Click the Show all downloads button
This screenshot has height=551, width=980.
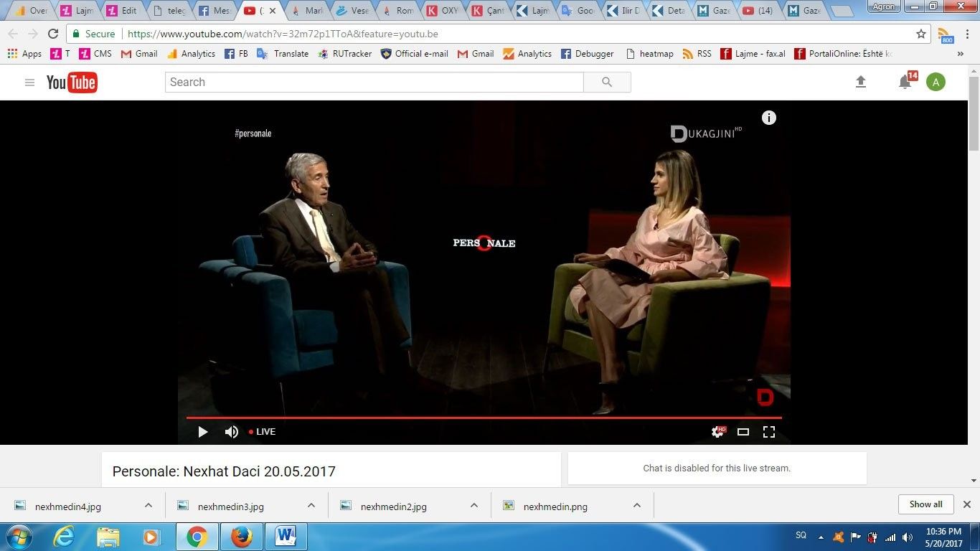[x=925, y=504]
